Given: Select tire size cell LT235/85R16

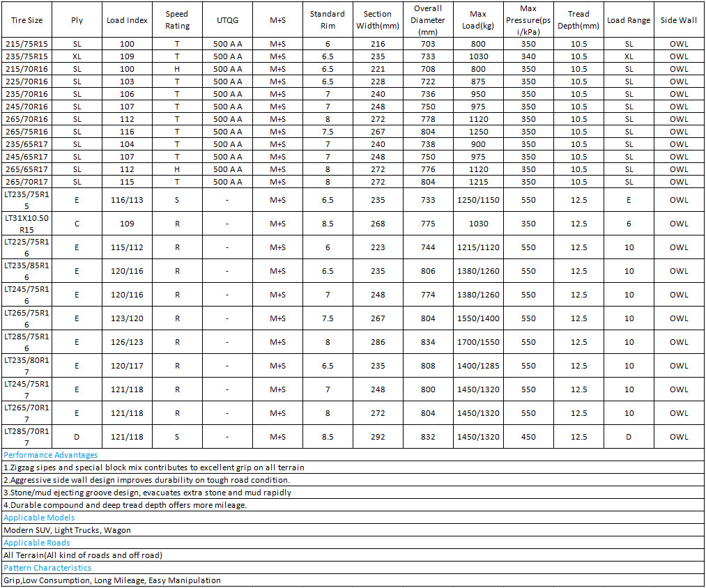Looking at the screenshot, I should click(26, 271).
